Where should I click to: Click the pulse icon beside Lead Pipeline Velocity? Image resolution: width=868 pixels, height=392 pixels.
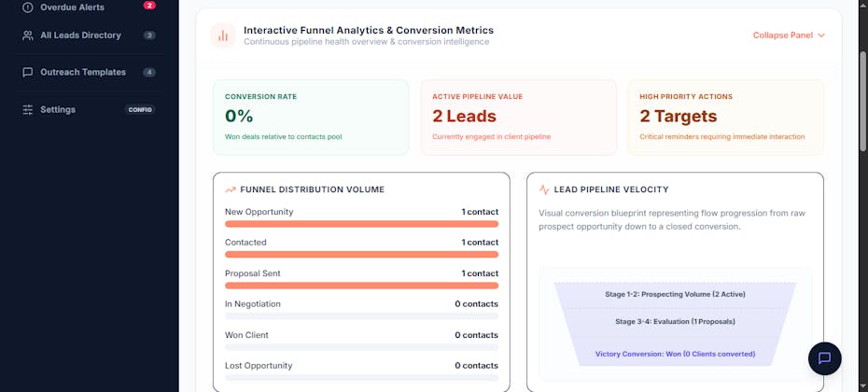pos(544,189)
